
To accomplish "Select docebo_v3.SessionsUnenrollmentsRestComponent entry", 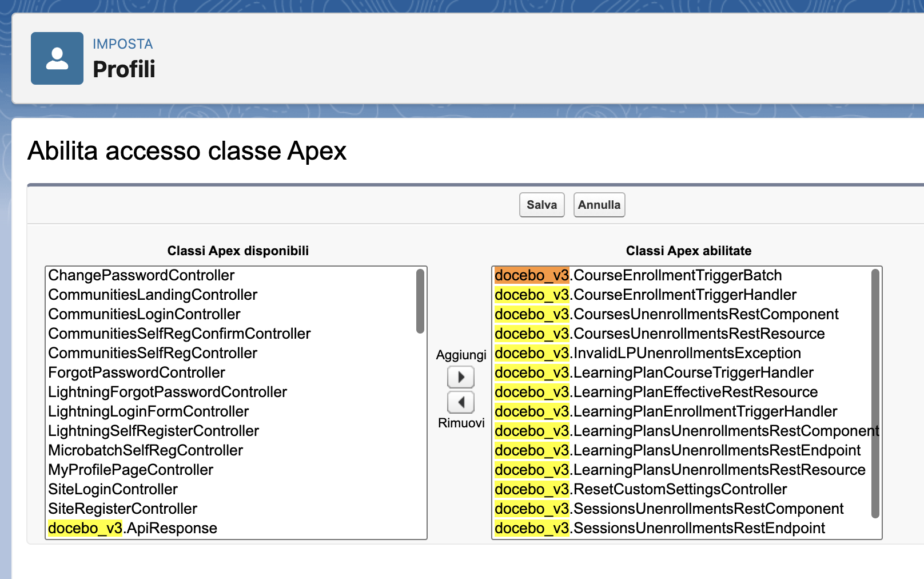I will [x=669, y=509].
